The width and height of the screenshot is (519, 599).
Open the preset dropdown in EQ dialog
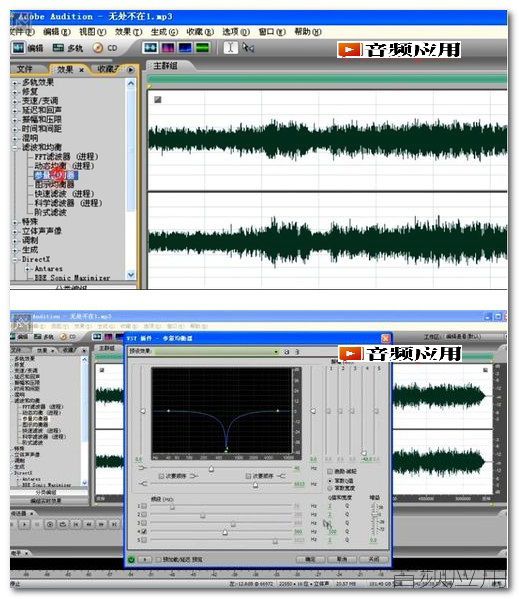[x=276, y=351]
